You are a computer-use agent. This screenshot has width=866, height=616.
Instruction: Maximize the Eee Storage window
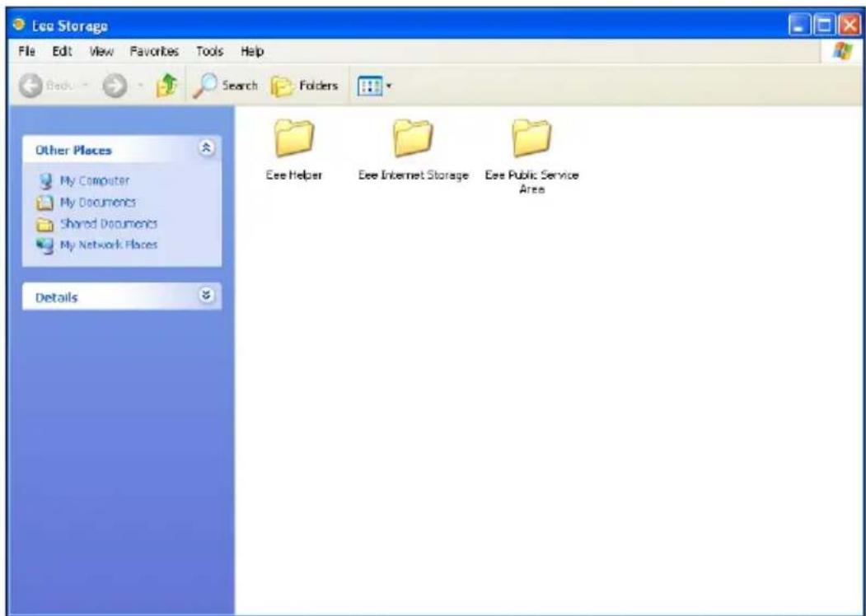tap(824, 26)
